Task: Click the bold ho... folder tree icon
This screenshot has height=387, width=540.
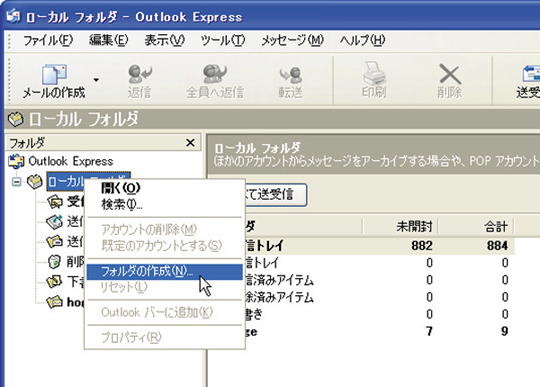Action: pyautogui.click(x=54, y=302)
